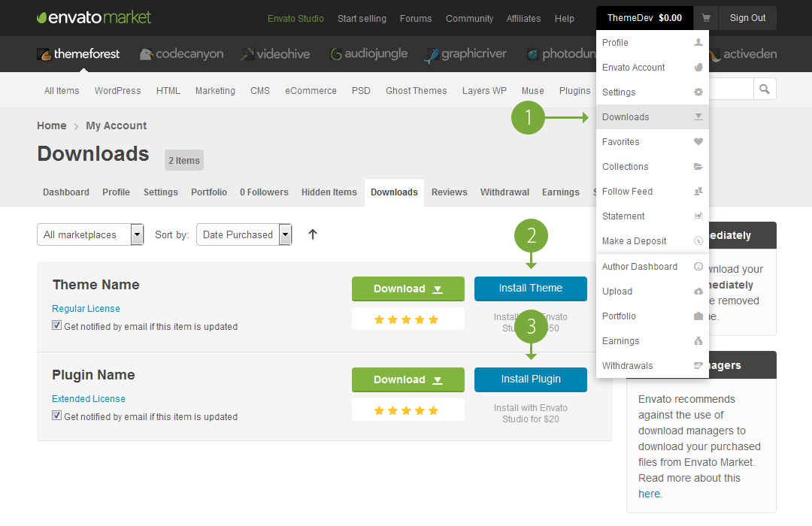Screen dimensions: 812x526
Task: Click the Settings gear icon in dropdown
Action: 698,92
